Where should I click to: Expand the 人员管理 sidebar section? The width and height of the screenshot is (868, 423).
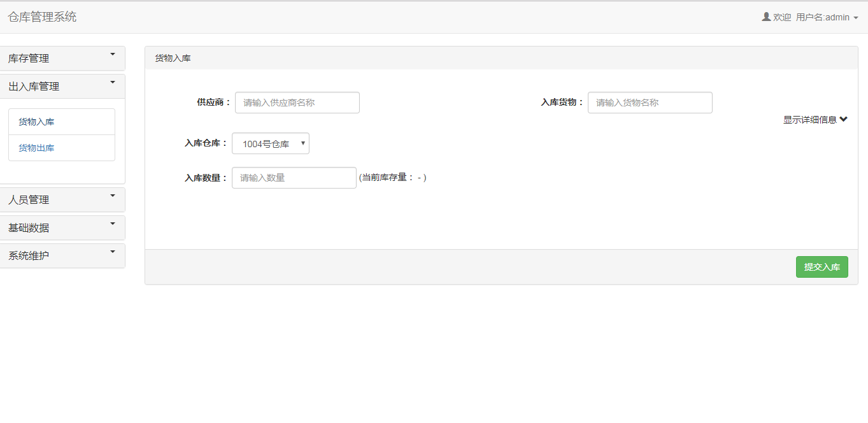click(x=62, y=199)
